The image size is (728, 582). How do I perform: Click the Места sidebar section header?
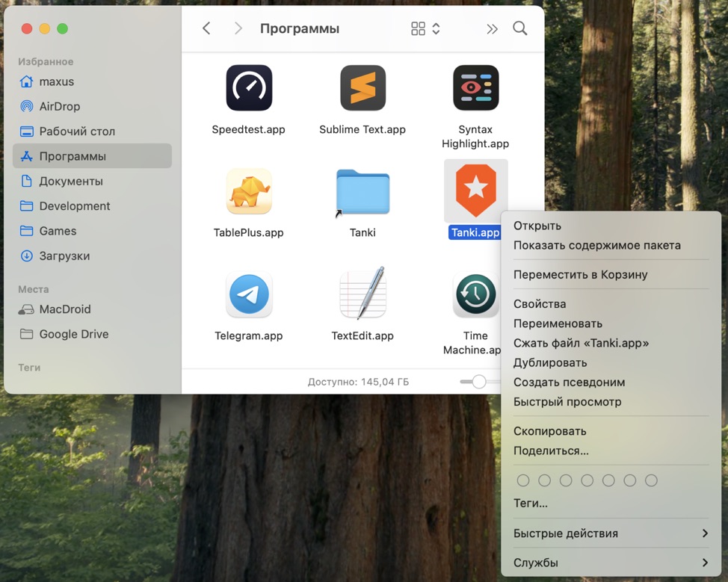(x=34, y=289)
